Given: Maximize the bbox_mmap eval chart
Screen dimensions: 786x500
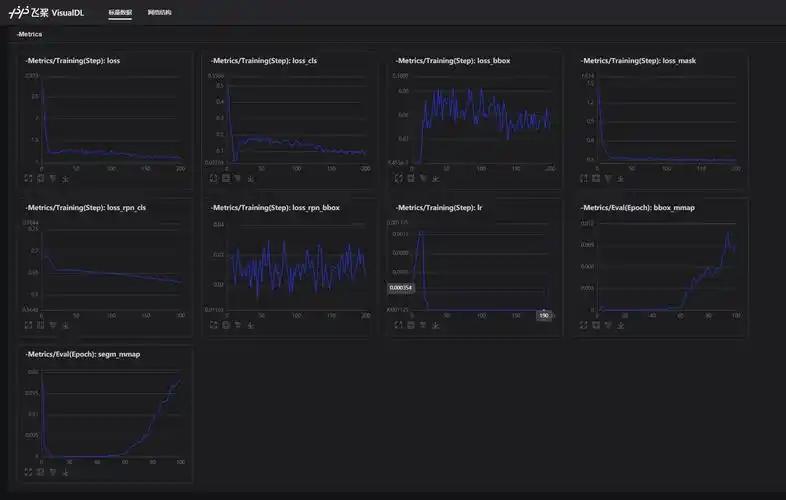Looking at the screenshot, I should click(583, 325).
